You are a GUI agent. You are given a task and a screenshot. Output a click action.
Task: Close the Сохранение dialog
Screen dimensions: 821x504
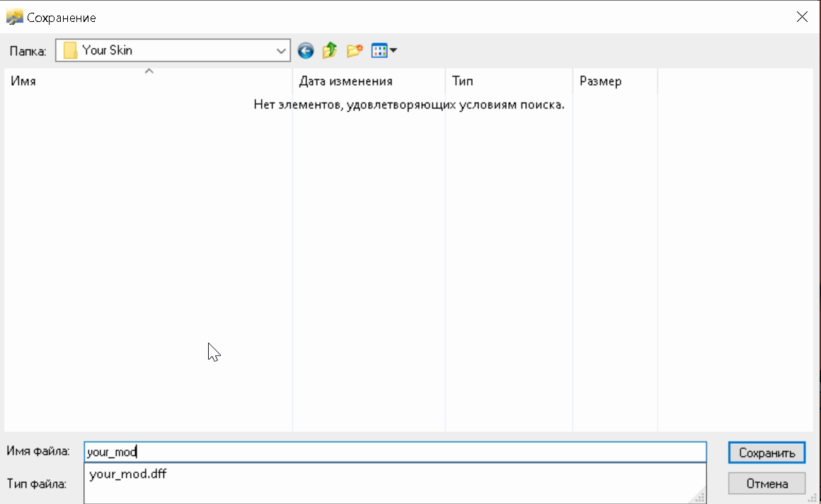802,17
